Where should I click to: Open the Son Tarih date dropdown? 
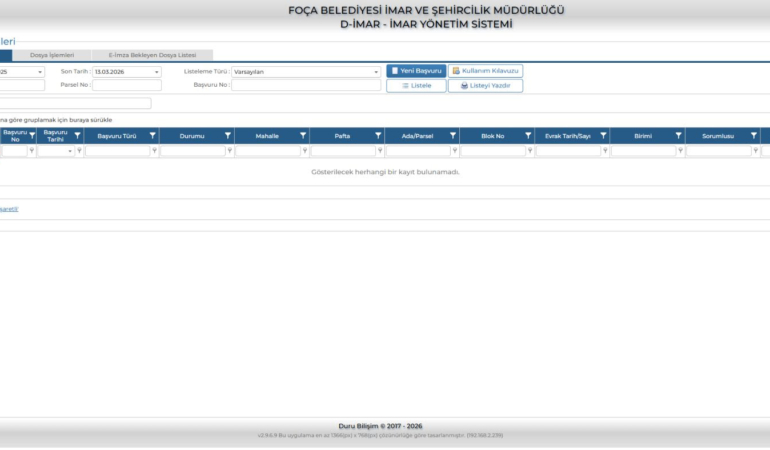(x=156, y=72)
